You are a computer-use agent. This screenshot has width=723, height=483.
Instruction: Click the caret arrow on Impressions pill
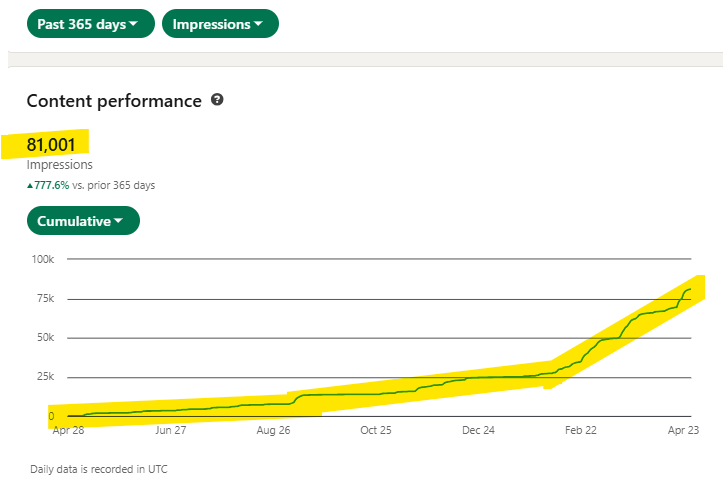(258, 24)
